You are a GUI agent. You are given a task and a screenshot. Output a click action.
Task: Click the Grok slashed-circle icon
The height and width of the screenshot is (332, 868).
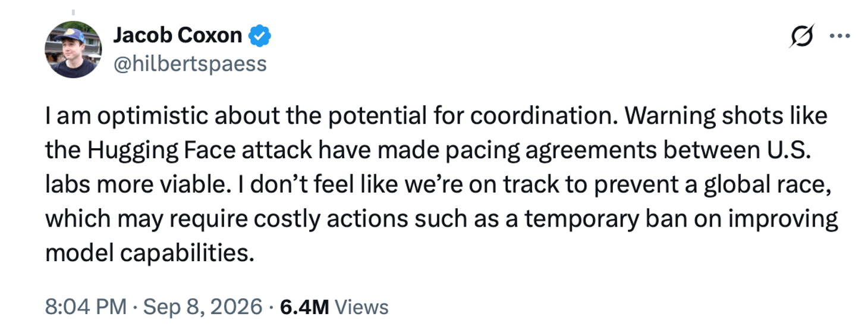[x=801, y=37]
